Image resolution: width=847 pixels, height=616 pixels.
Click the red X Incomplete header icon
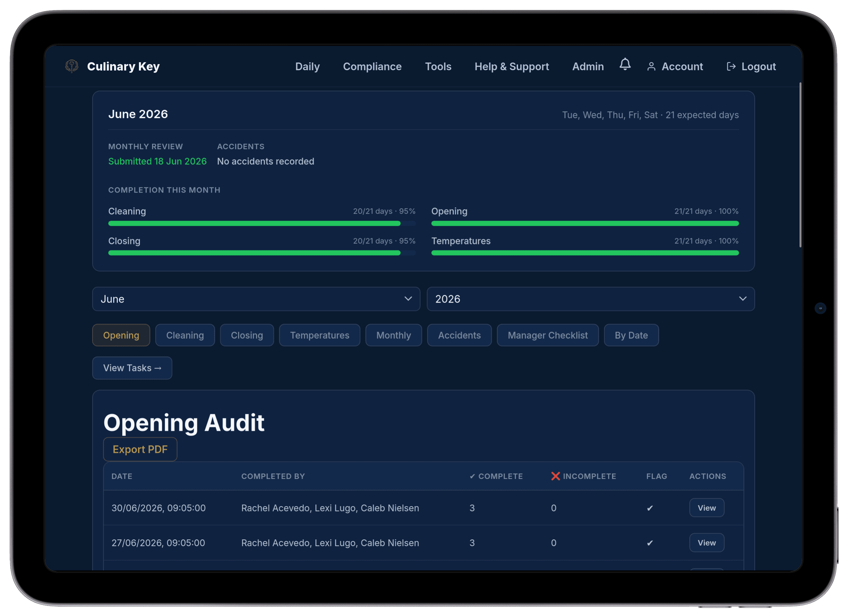point(555,476)
